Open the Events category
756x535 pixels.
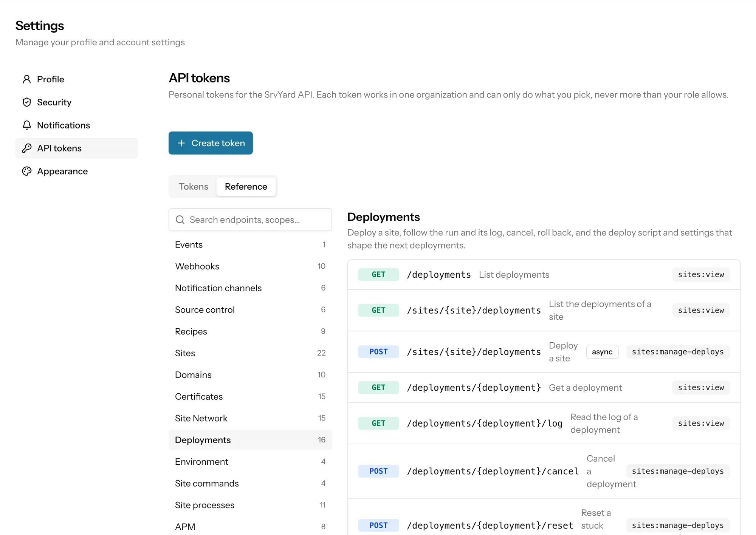coord(250,245)
